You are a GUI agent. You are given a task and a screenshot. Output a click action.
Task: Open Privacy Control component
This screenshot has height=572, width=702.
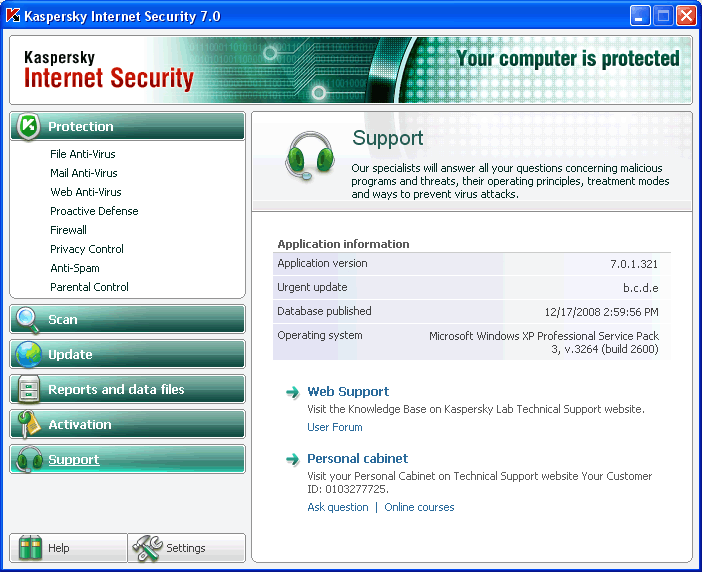click(x=87, y=249)
